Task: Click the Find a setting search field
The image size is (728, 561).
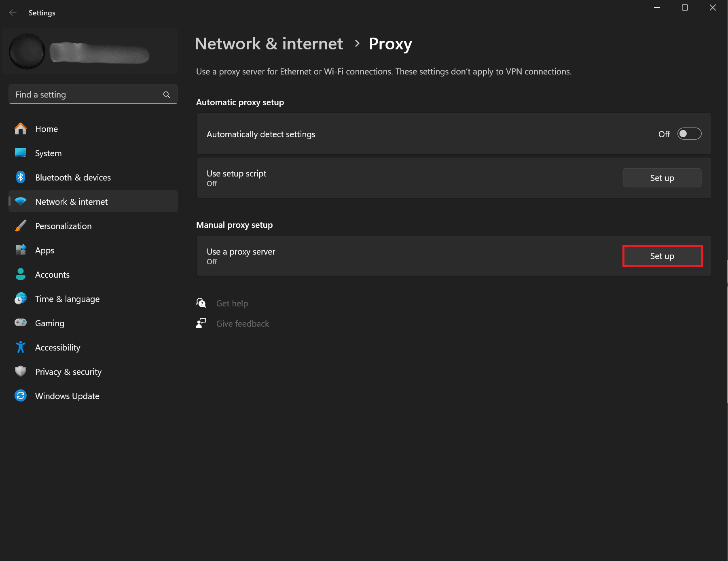Action: tap(81, 94)
